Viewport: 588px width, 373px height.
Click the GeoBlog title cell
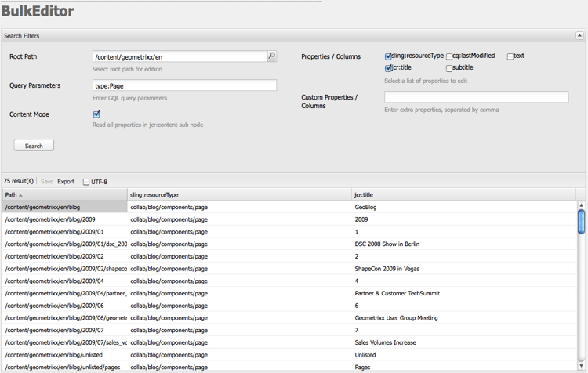click(x=464, y=207)
